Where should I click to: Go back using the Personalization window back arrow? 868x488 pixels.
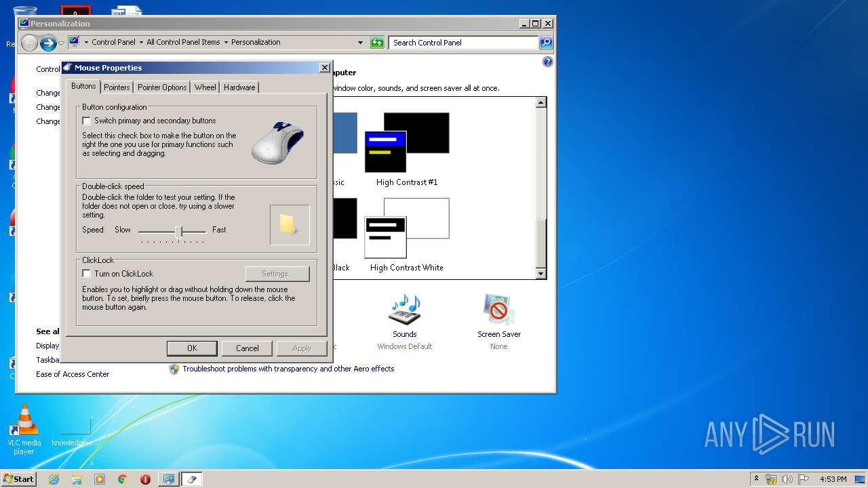click(29, 43)
